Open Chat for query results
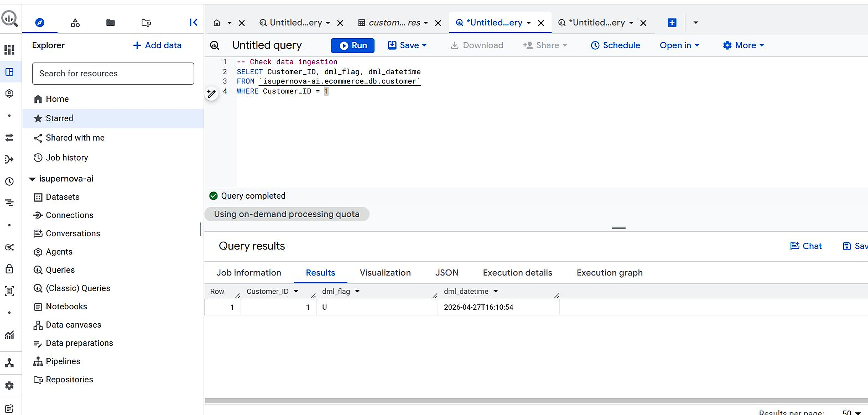Screen dimensions: 868x415 (806, 246)
